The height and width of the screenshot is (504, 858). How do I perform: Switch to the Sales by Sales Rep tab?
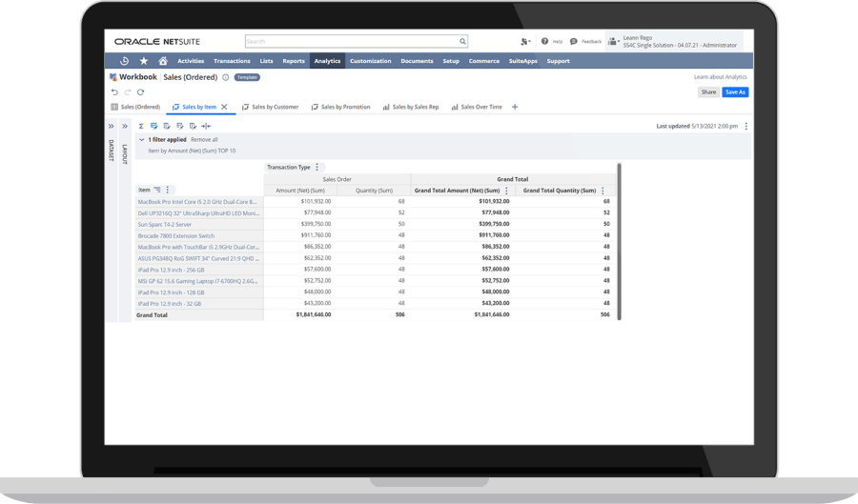(x=411, y=107)
